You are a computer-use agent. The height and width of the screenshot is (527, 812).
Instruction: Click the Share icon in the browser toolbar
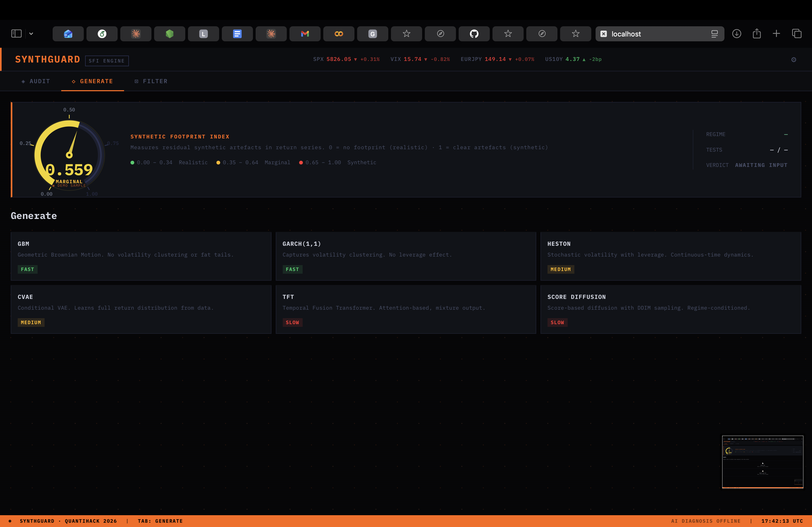click(757, 34)
